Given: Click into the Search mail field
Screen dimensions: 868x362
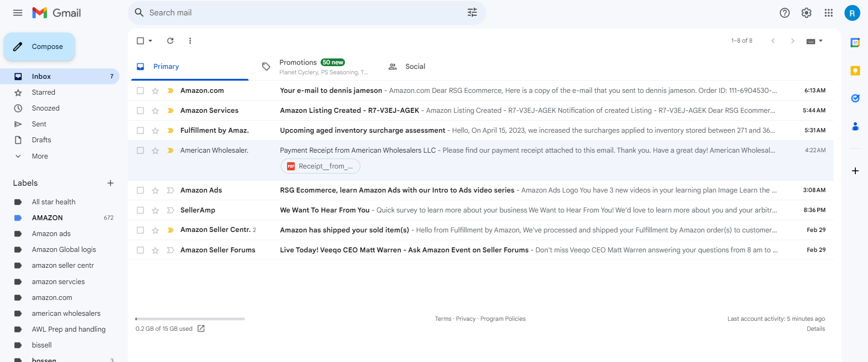Looking at the screenshot, I should [x=307, y=13].
